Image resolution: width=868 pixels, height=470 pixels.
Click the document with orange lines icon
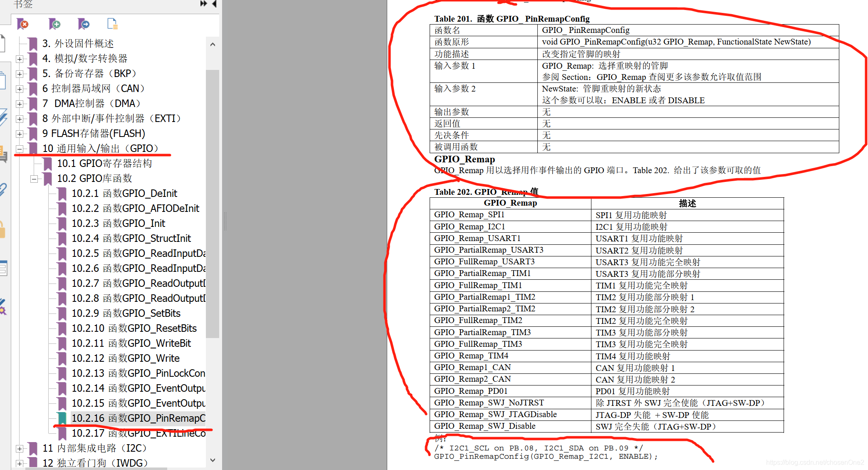pyautogui.click(x=112, y=24)
